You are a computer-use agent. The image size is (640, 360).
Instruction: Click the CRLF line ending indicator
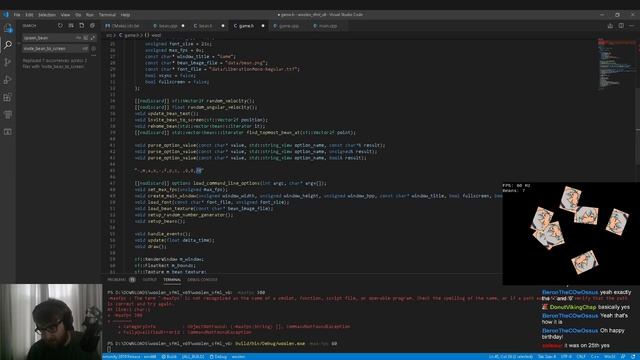(581, 357)
